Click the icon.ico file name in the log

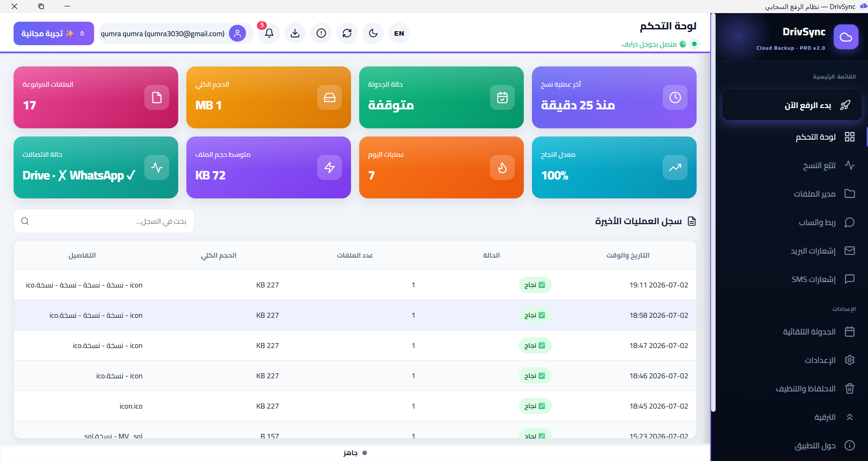131,406
